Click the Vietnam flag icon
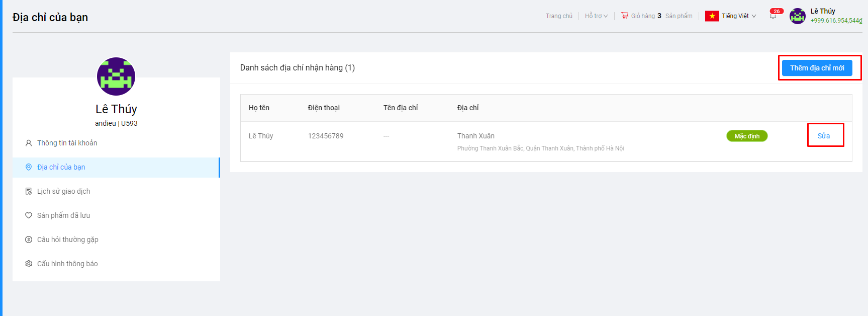Image resolution: width=868 pixels, height=316 pixels. 712,16
